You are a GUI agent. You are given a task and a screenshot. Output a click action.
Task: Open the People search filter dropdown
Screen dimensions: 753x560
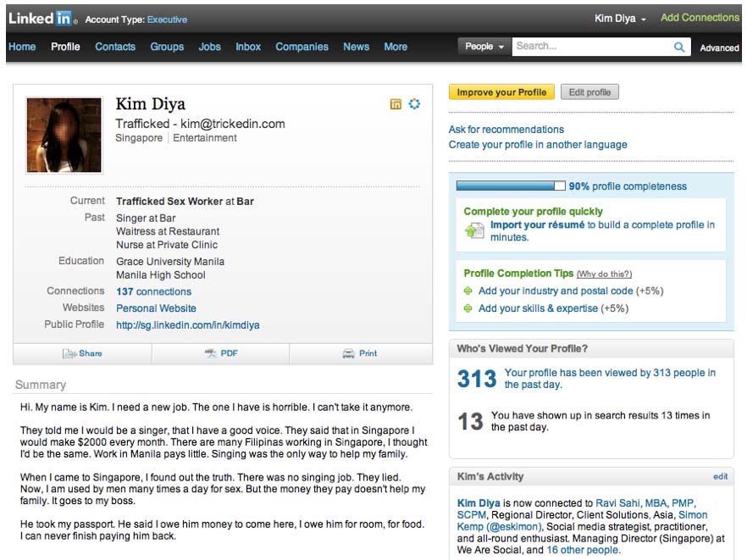pyautogui.click(x=484, y=47)
